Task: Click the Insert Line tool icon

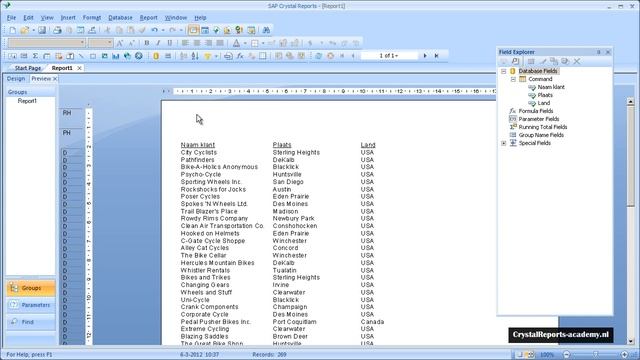Action: pyautogui.click(x=81, y=56)
